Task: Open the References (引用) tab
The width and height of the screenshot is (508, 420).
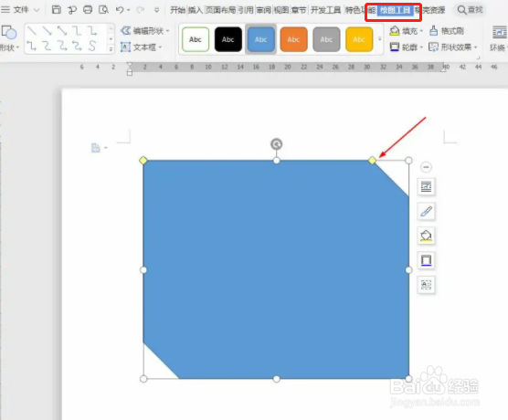Action: click(x=246, y=10)
